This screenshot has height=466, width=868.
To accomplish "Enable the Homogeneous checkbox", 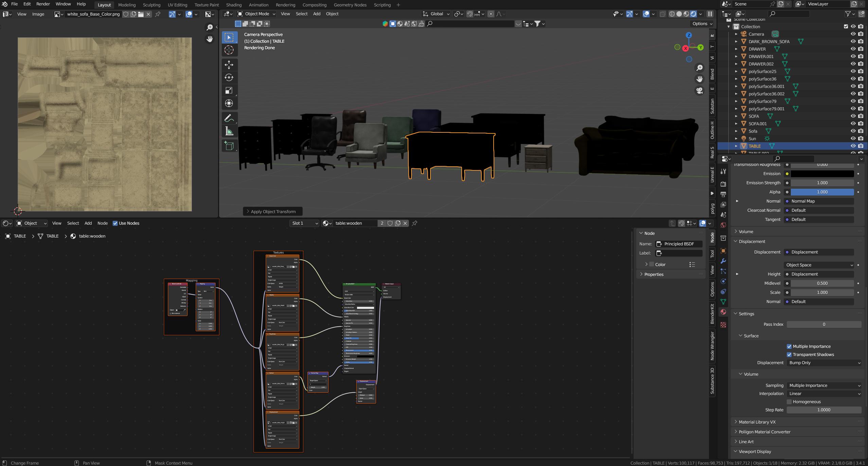I will coord(789,402).
